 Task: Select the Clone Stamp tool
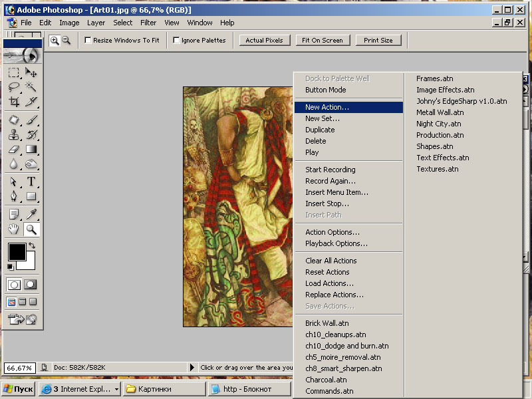coord(14,134)
